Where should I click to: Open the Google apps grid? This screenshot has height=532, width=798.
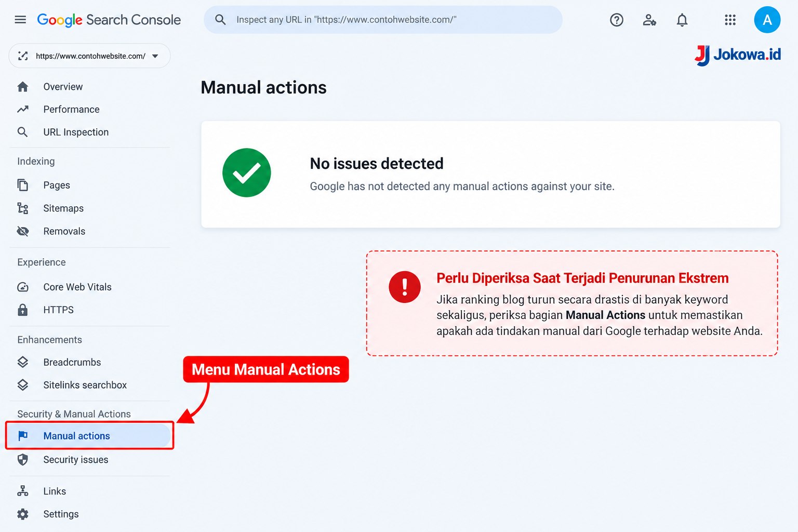pos(730,20)
